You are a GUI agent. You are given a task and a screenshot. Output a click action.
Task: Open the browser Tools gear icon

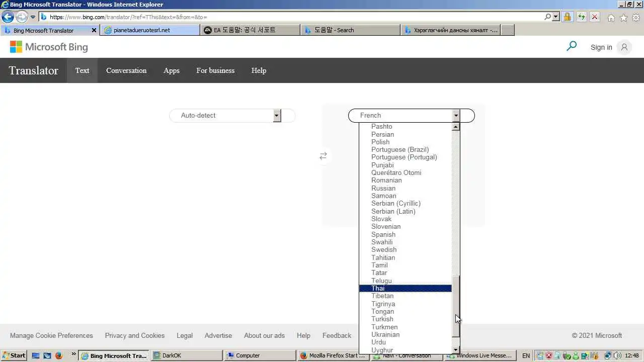coord(635,18)
